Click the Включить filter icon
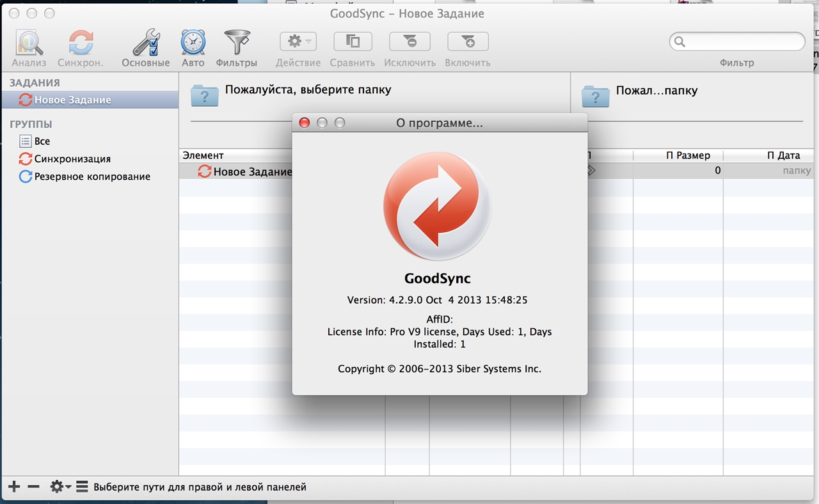 [468, 42]
